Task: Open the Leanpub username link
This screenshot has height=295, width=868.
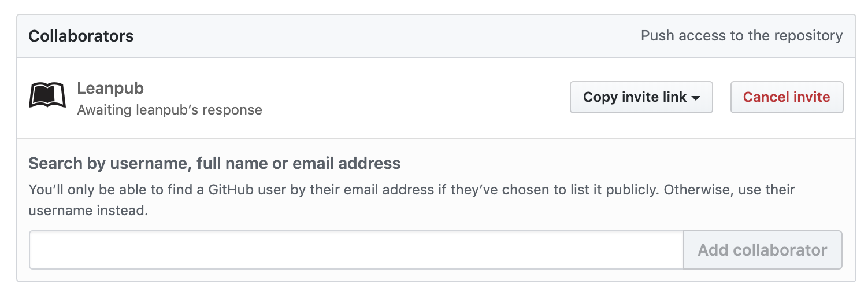Action: [110, 89]
